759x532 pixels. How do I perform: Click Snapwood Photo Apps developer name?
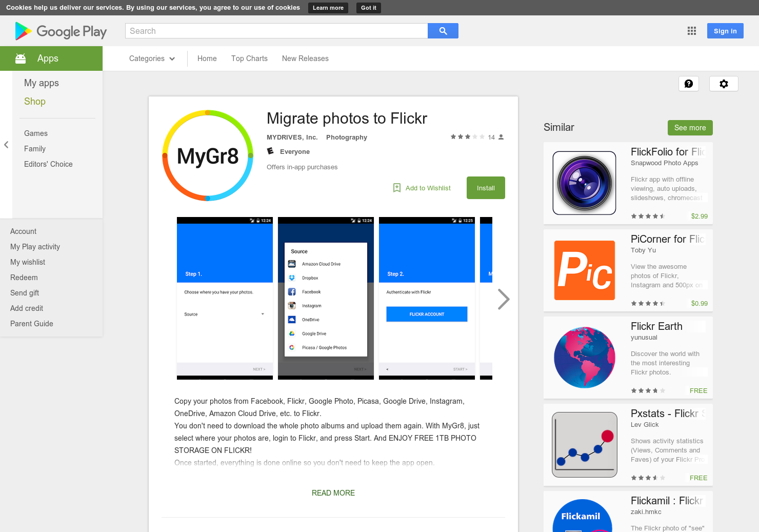(x=665, y=163)
